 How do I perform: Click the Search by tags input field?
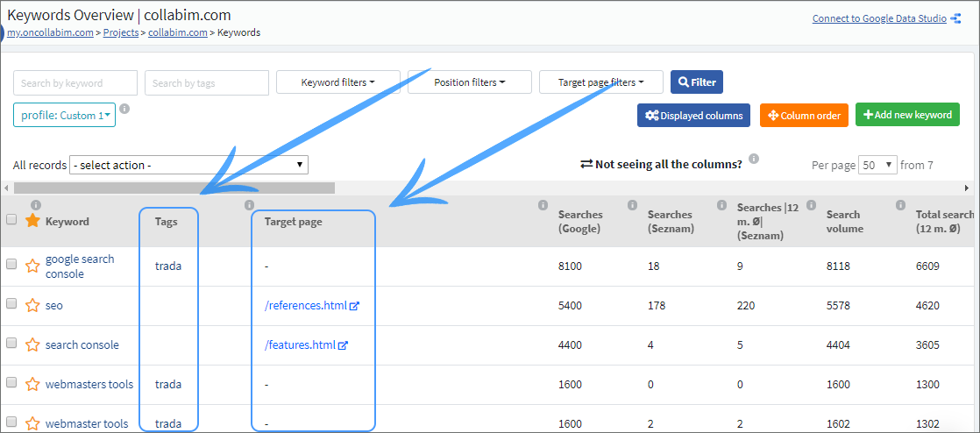pyautogui.click(x=206, y=82)
